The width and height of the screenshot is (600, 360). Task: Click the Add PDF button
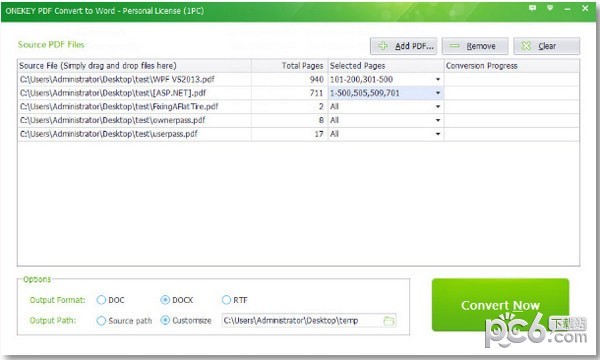(403, 46)
